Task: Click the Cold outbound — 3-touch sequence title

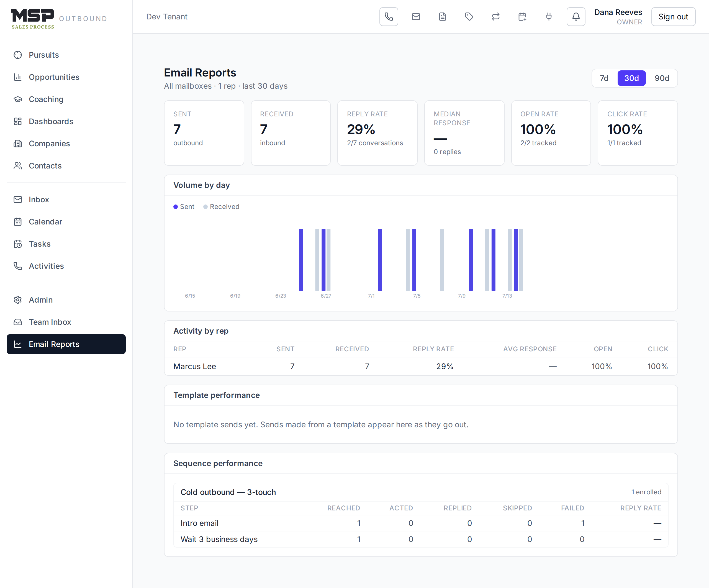Action: pyautogui.click(x=228, y=492)
